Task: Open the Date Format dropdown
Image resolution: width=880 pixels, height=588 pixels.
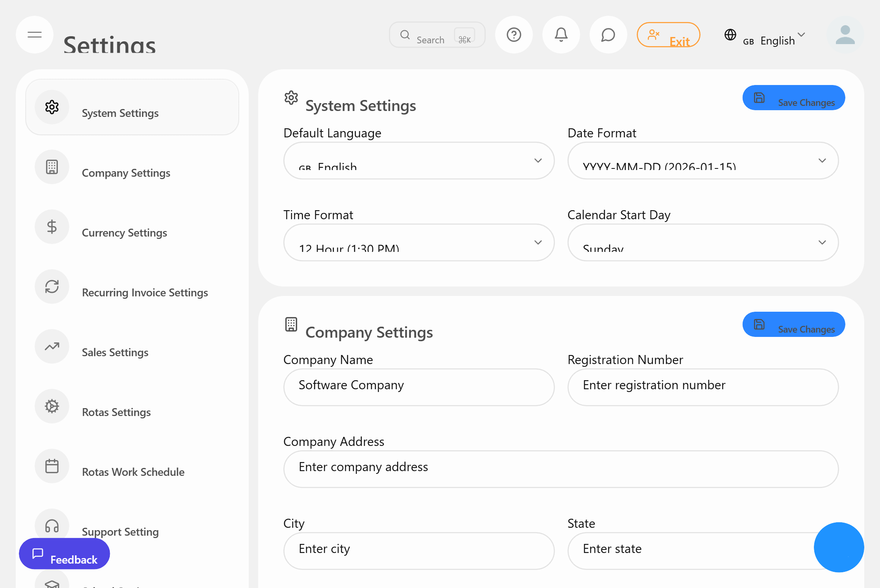Action: (x=822, y=161)
